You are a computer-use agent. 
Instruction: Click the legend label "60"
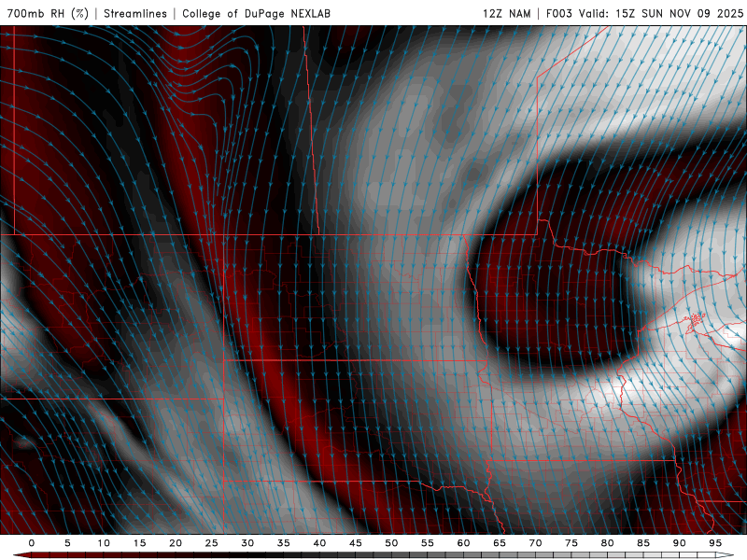pyautogui.click(x=463, y=543)
